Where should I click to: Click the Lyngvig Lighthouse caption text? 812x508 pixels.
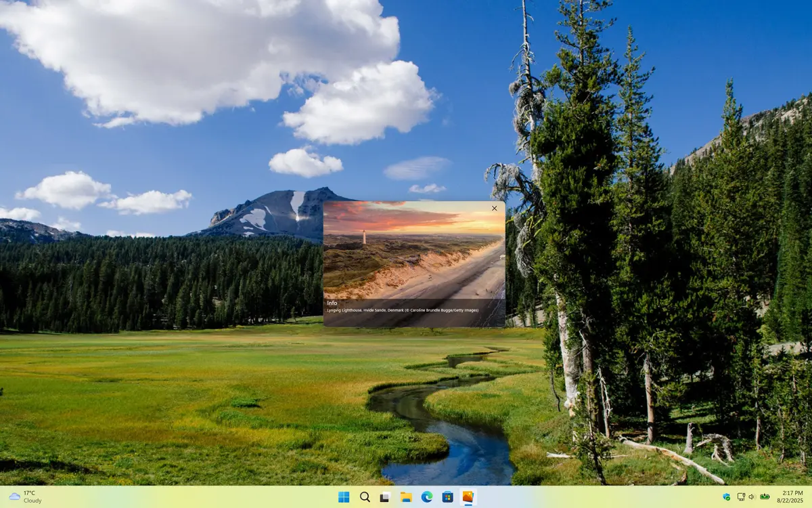coord(403,310)
